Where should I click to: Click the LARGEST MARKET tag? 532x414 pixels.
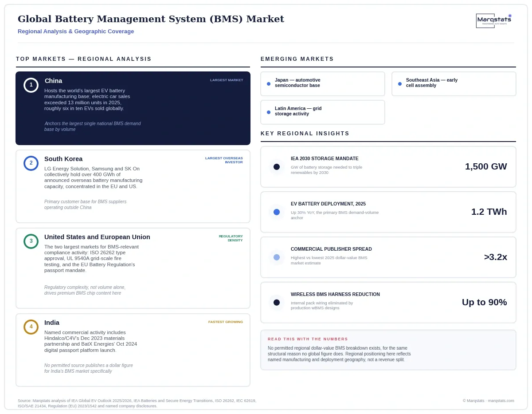pos(227,80)
